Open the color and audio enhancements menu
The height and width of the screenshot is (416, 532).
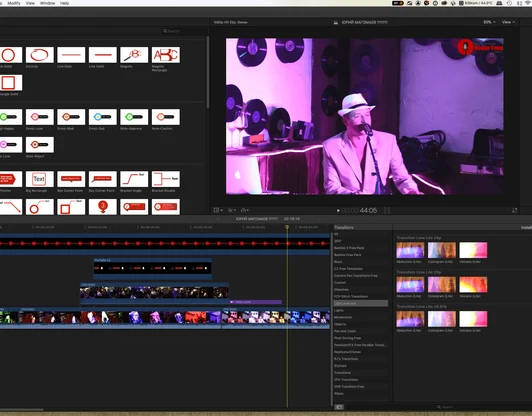(x=232, y=210)
